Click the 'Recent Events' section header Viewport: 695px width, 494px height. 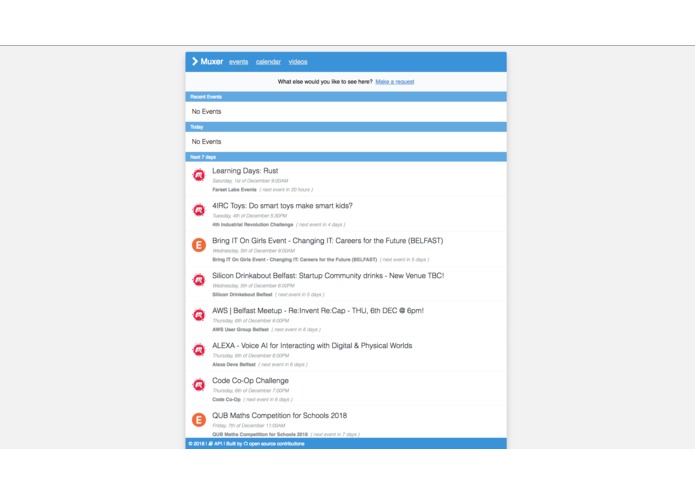[x=346, y=97]
